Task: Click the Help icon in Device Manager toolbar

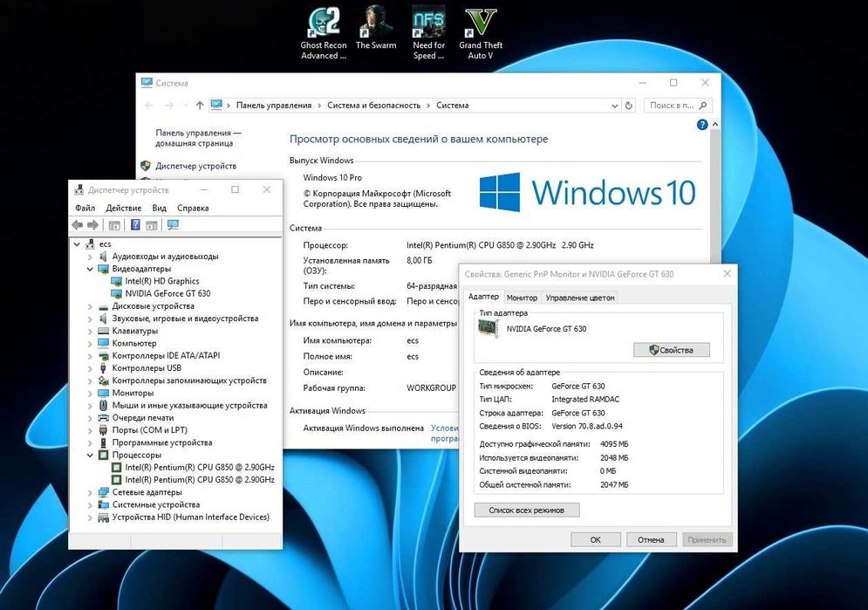Action: tap(135, 225)
